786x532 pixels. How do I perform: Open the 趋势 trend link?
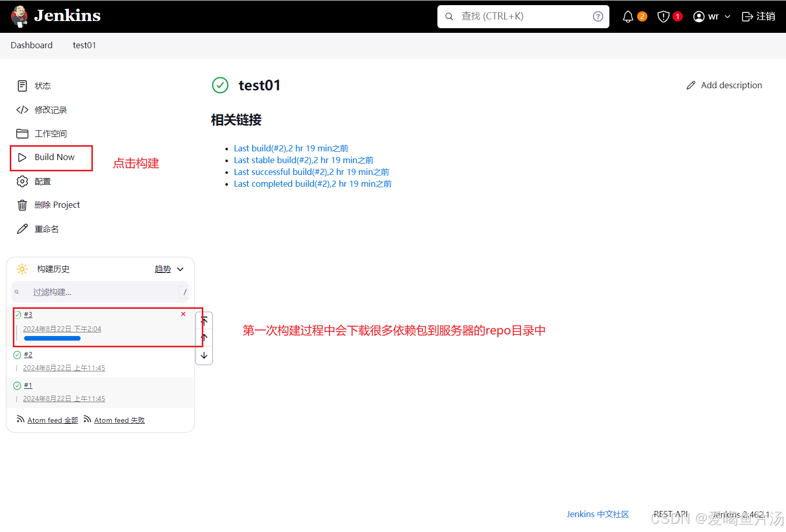point(163,269)
